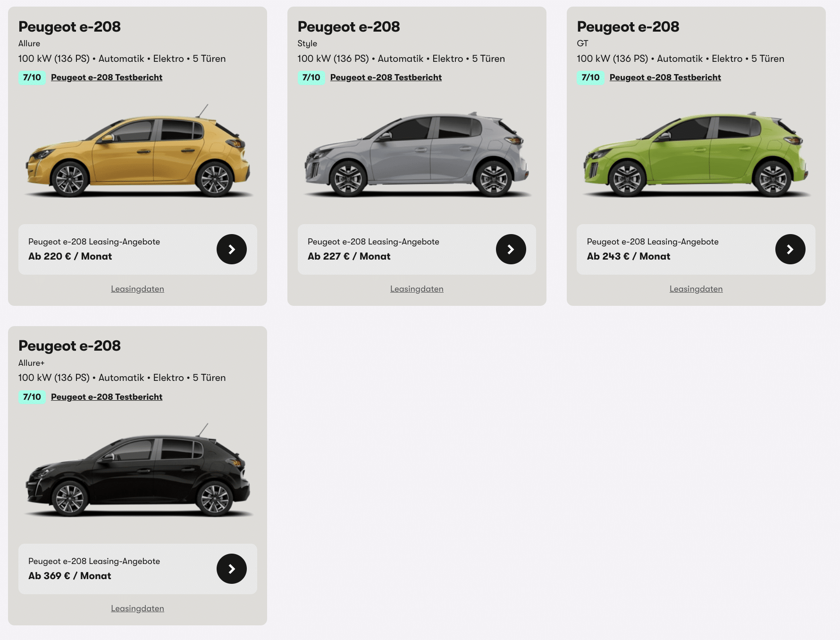The width and height of the screenshot is (840, 640).
Task: Open leasing offers arrow for Allure card
Action: 232,249
